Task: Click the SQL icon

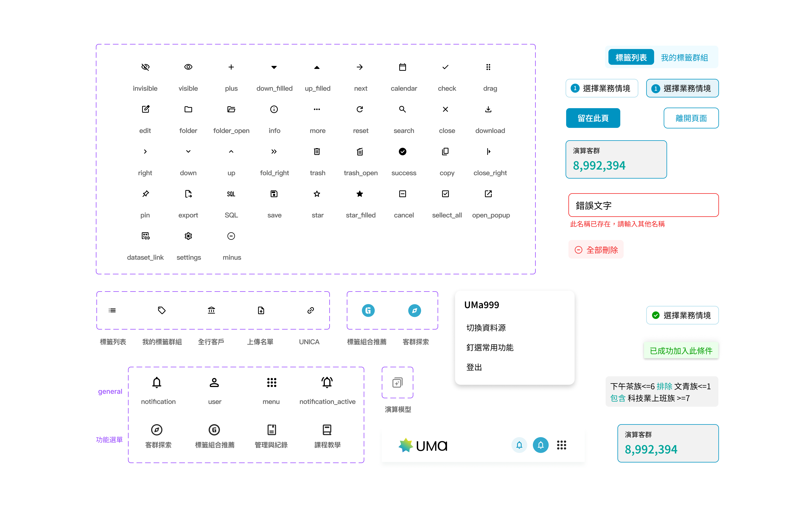Action: click(x=231, y=194)
